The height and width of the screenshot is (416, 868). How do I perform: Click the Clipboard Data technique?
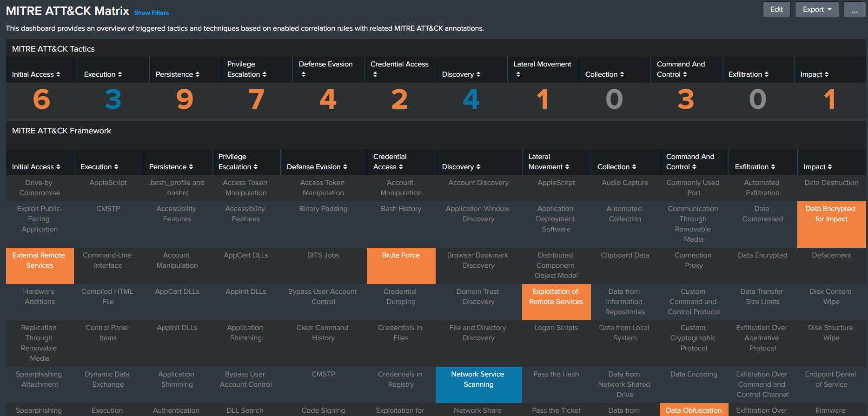click(x=625, y=255)
